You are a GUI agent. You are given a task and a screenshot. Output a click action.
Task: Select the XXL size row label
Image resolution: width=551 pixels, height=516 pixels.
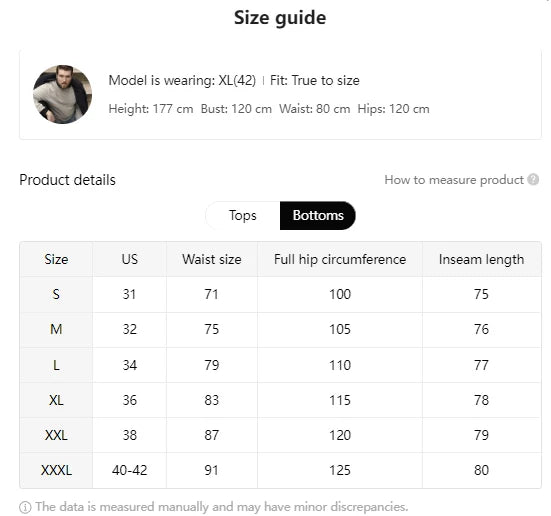pos(56,435)
